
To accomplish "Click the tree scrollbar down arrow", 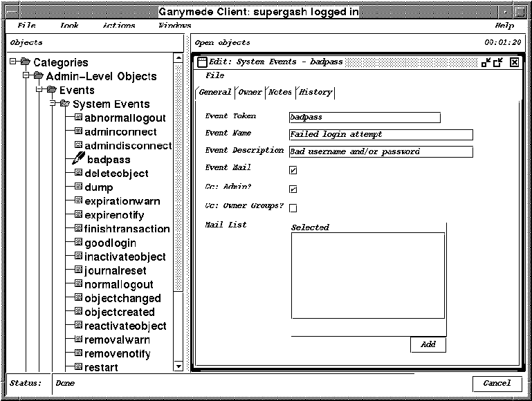I will 178,366.
